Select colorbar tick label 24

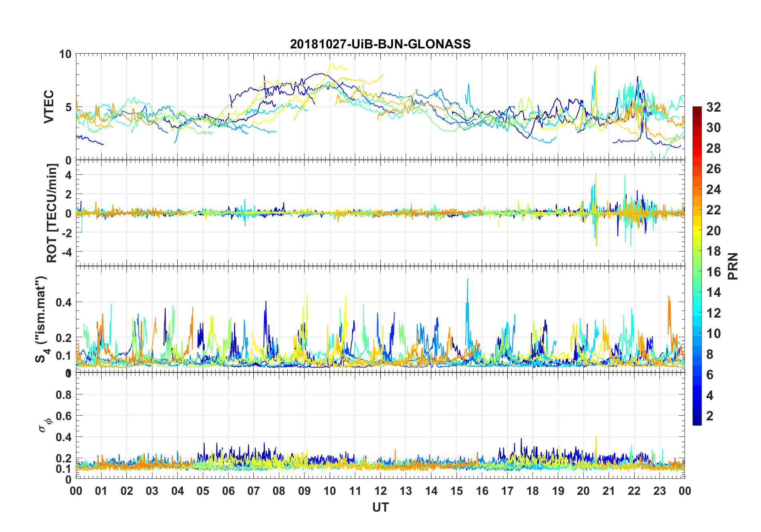713,189
